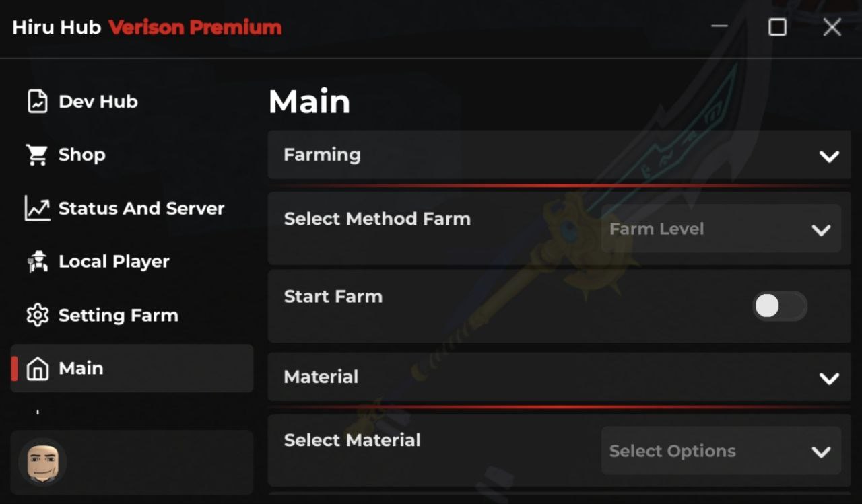The image size is (862, 504).
Task: Switch to Status And Server tab
Action: [141, 209]
